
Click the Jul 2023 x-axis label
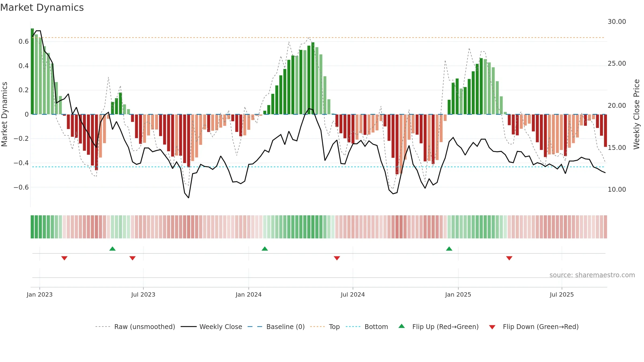(x=143, y=294)
